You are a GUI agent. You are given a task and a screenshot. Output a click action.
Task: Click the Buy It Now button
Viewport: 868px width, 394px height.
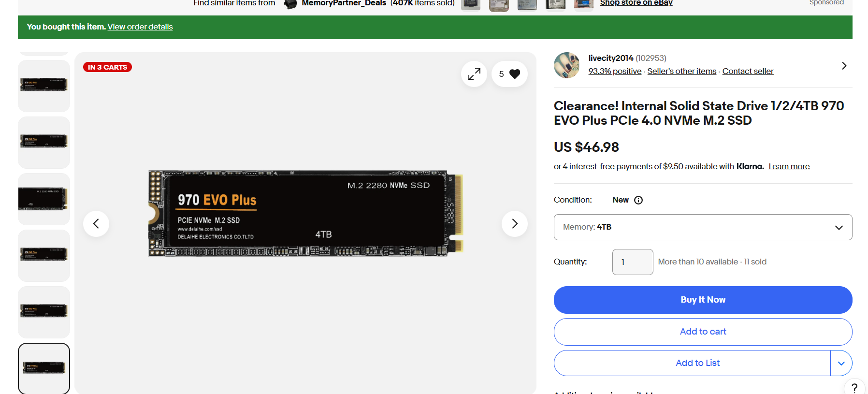703,300
